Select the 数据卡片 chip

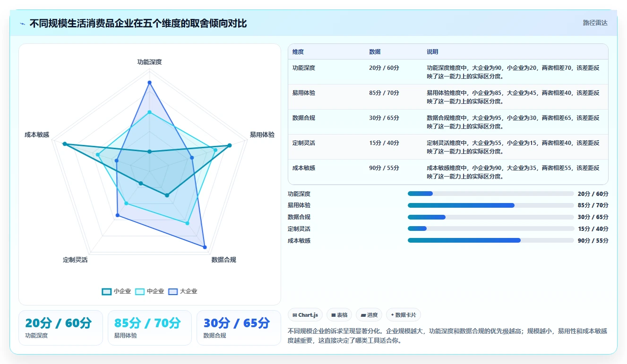tap(404, 315)
